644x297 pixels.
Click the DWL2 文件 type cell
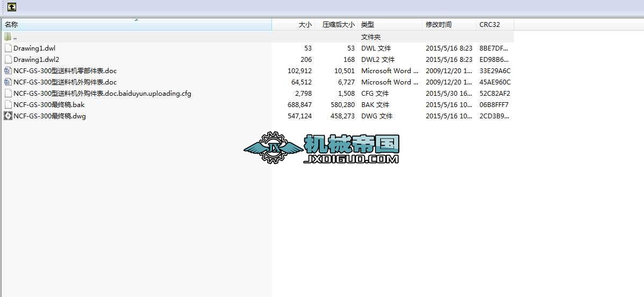[x=378, y=59]
